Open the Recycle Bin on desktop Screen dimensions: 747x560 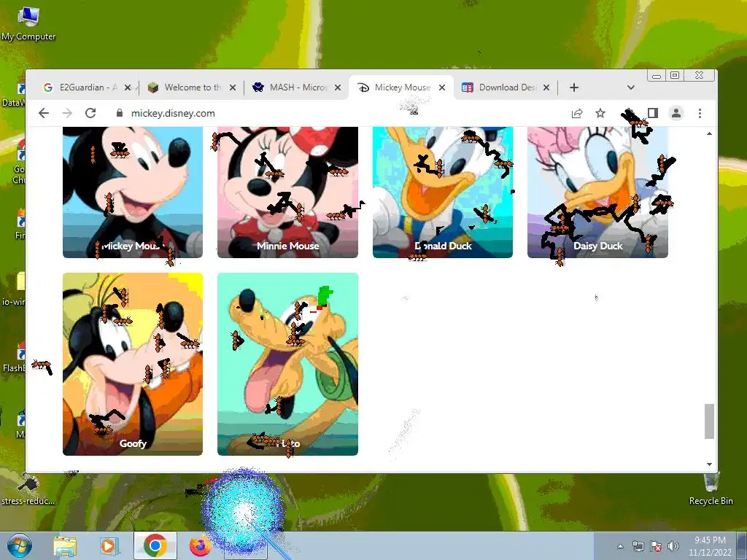click(x=711, y=489)
